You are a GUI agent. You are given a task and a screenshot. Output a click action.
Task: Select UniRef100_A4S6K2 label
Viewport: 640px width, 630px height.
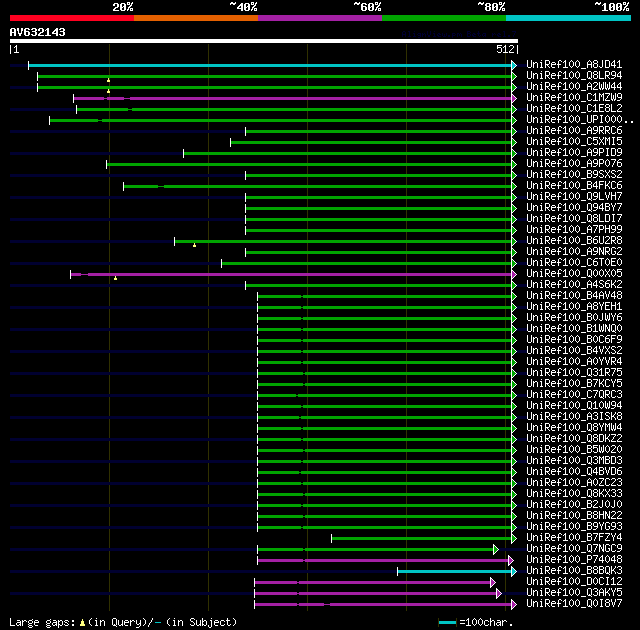tap(574, 285)
